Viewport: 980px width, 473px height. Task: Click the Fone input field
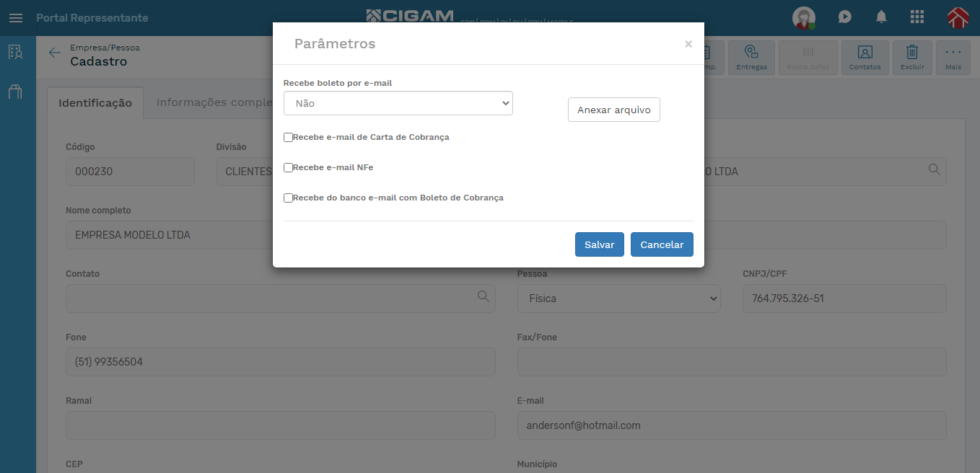(280, 362)
